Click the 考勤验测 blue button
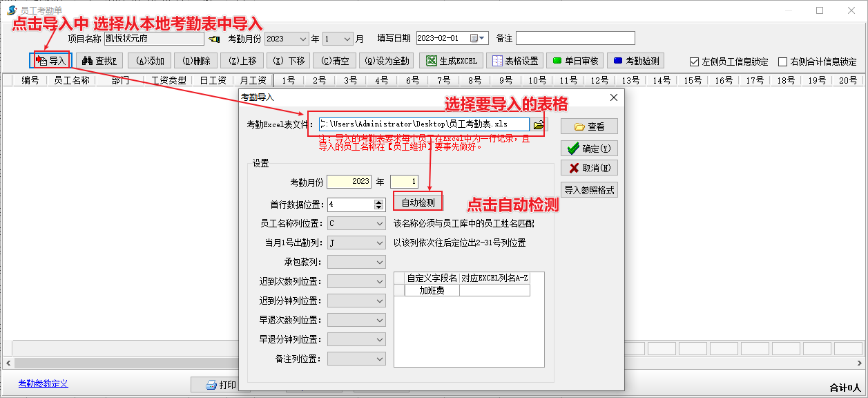The height and width of the screenshot is (398, 868). pyautogui.click(x=635, y=61)
